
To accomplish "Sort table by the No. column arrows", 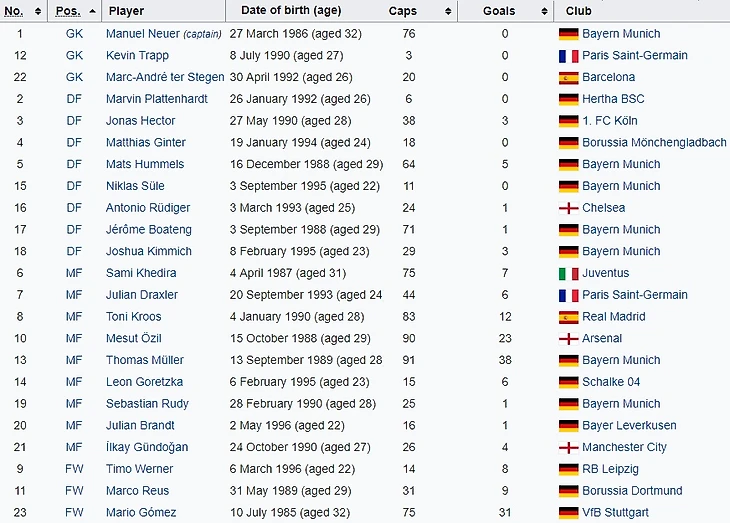I will click(x=38, y=11).
